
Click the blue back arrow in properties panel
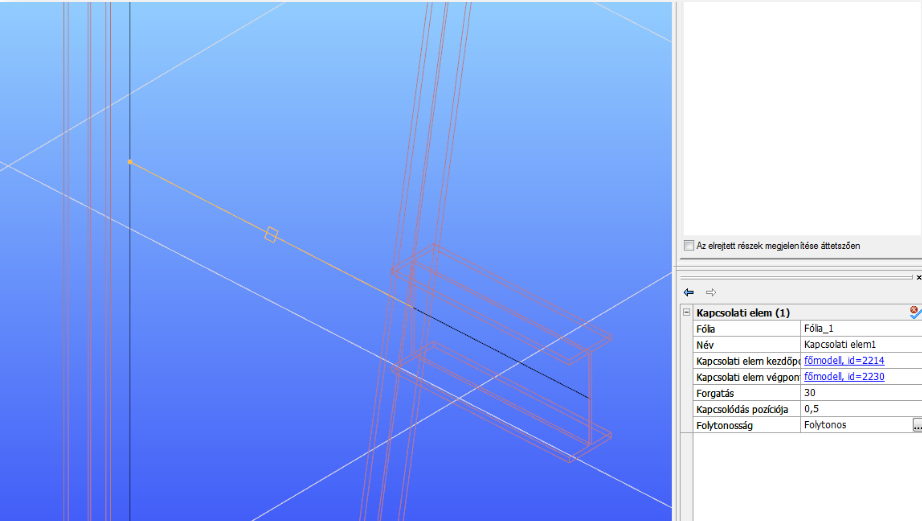pyautogui.click(x=689, y=292)
